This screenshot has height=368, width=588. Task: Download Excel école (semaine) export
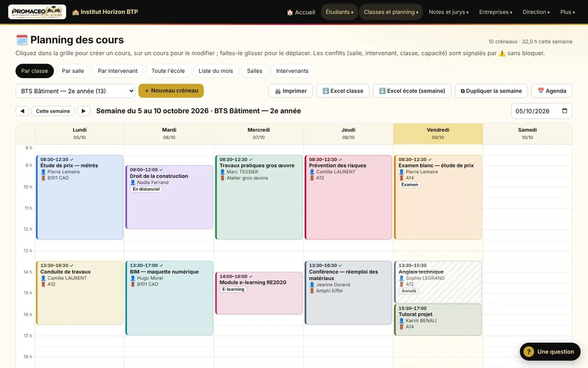412,91
